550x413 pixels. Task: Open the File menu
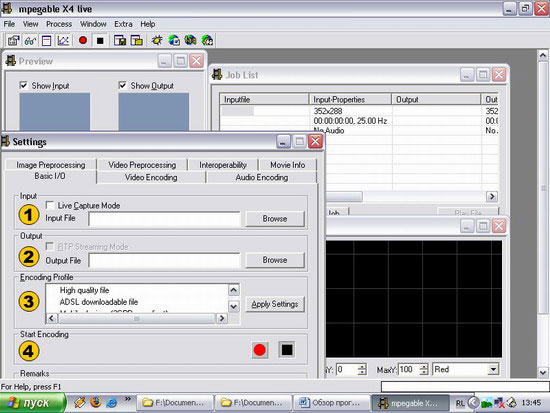point(9,24)
